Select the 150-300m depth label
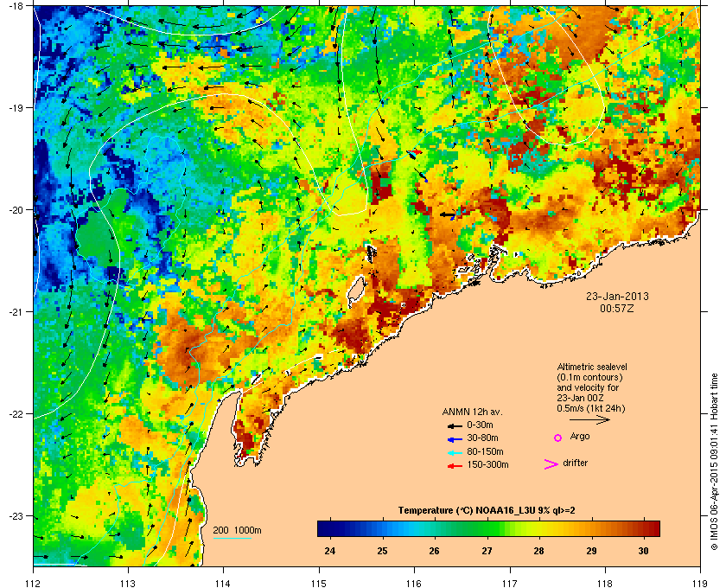726x588 pixels. pyautogui.click(x=487, y=464)
